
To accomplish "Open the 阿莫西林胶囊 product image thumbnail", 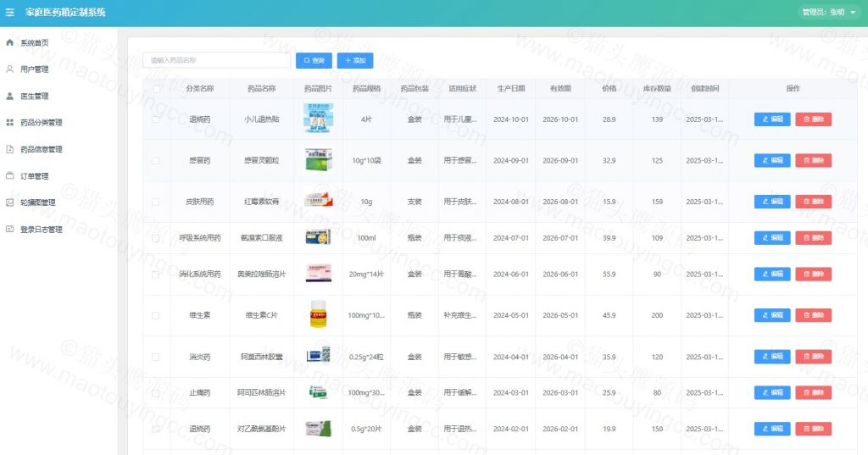I will (319, 355).
